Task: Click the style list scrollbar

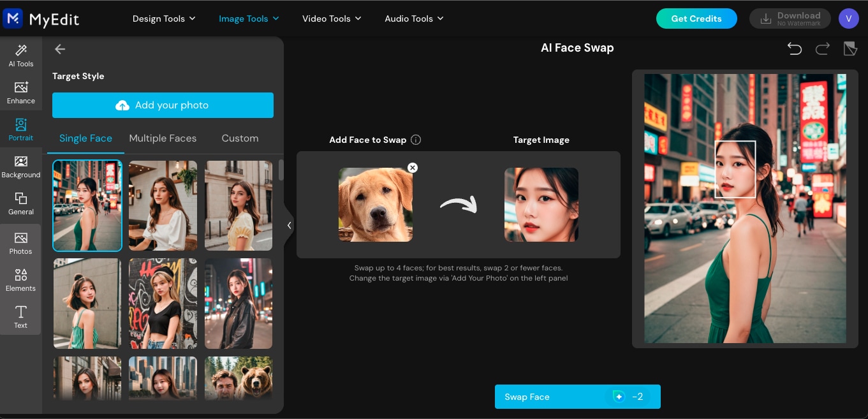Action: pyautogui.click(x=281, y=170)
